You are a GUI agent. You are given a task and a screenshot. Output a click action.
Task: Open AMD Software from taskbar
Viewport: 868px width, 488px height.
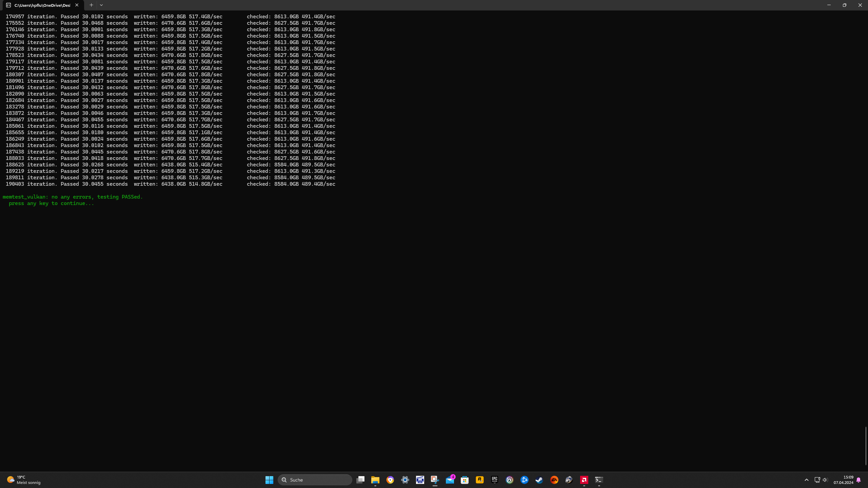pos(584,480)
